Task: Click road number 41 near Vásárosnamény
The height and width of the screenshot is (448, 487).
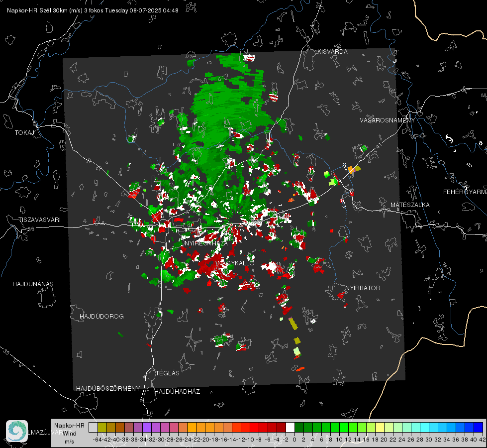Action: point(378,145)
